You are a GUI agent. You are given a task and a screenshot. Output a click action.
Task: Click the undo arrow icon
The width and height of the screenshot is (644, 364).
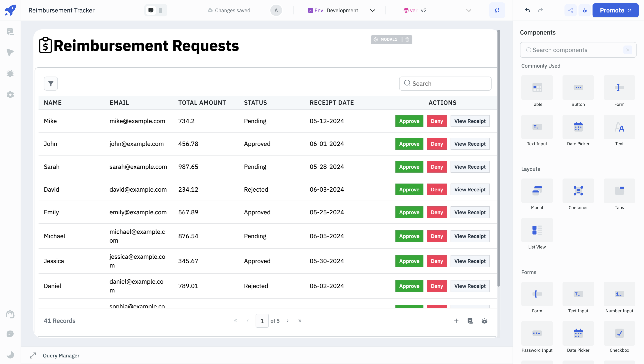(x=527, y=10)
